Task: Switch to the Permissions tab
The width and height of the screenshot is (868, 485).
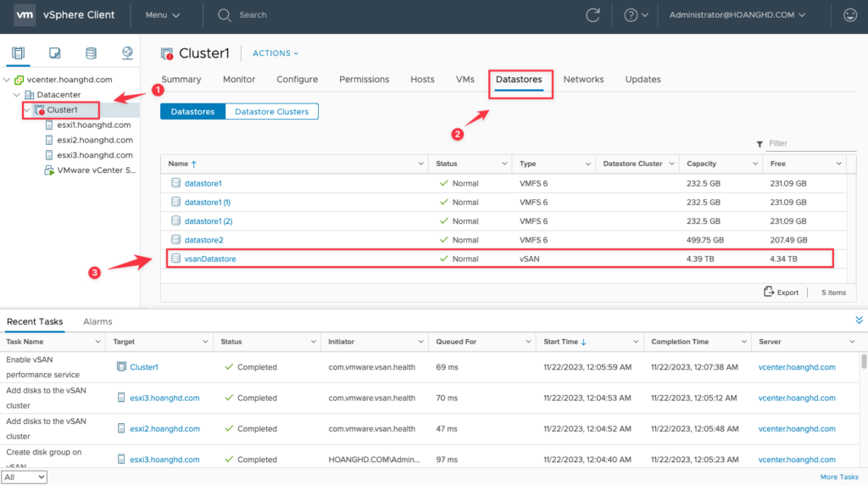Action: (x=364, y=79)
